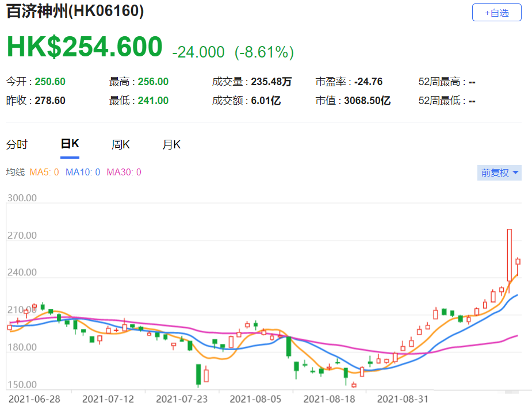Image resolution: width=532 pixels, height=406 pixels.
Task: Click the 2021-06-28 date axis label
Action: tap(35, 399)
